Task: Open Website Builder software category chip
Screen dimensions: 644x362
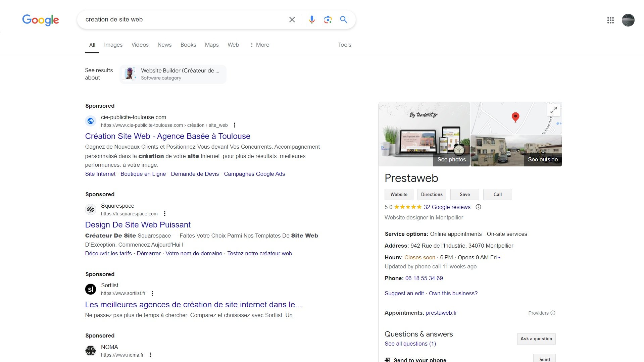Action: click(x=173, y=74)
